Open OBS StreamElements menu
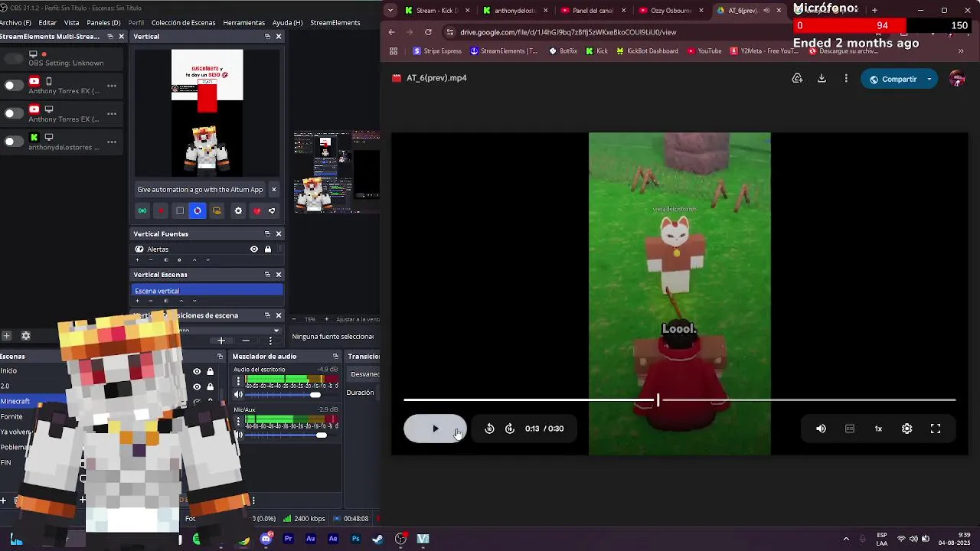 pos(335,23)
